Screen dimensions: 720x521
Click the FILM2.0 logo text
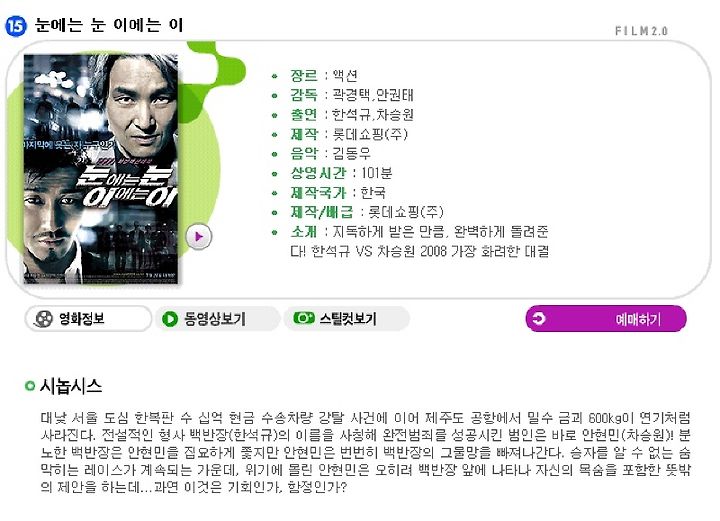coord(641,31)
